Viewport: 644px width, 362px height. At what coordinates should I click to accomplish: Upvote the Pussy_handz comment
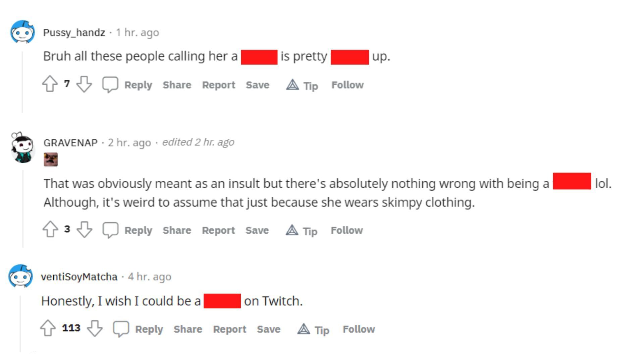pos(50,84)
